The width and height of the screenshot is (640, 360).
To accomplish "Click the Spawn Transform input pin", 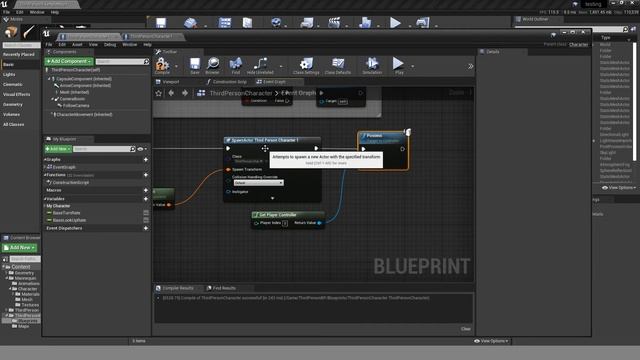I will [x=229, y=169].
